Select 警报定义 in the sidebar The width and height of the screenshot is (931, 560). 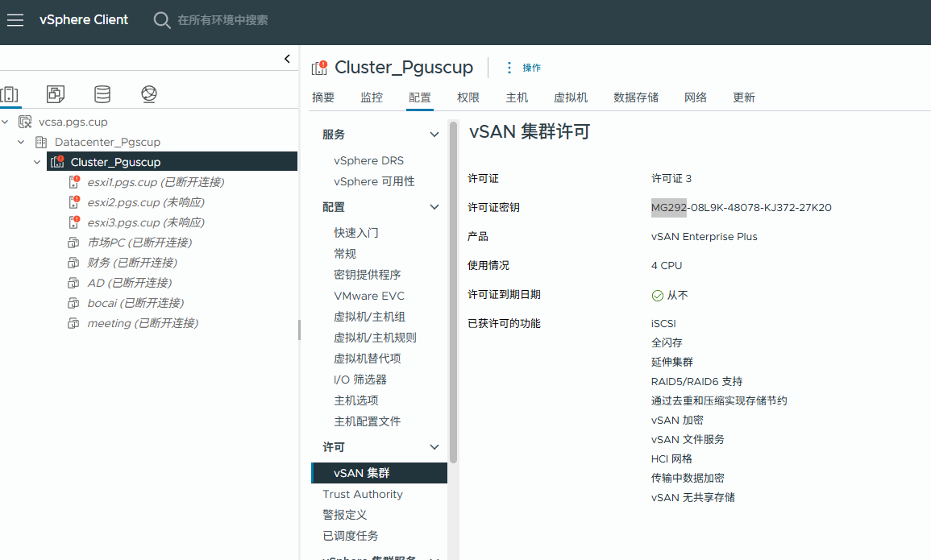coord(345,515)
